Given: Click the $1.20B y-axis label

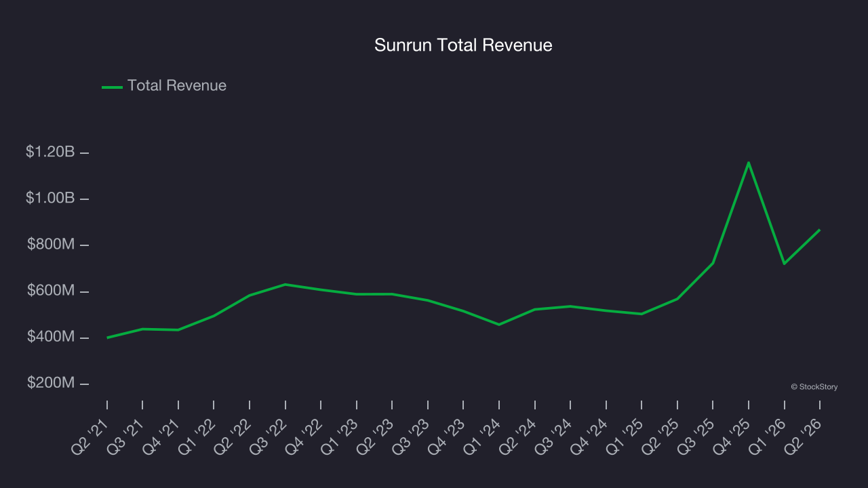Looking at the screenshot, I should 50,152.
